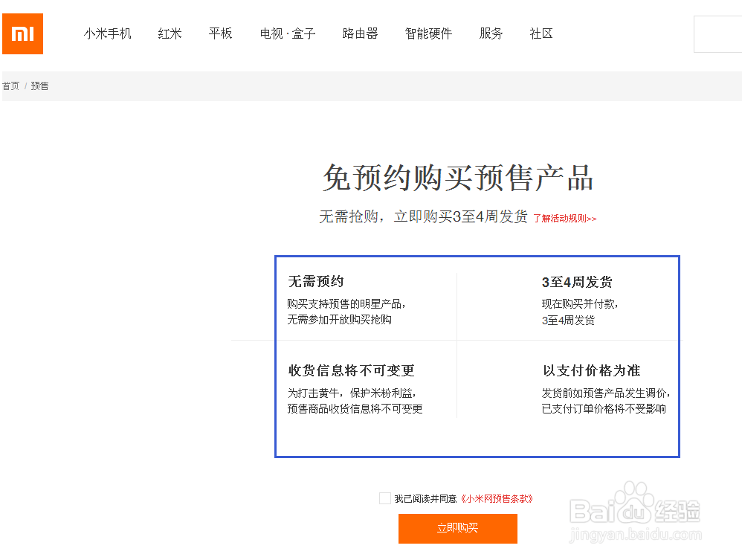Open 小米手机 from the navigation bar

click(x=109, y=33)
